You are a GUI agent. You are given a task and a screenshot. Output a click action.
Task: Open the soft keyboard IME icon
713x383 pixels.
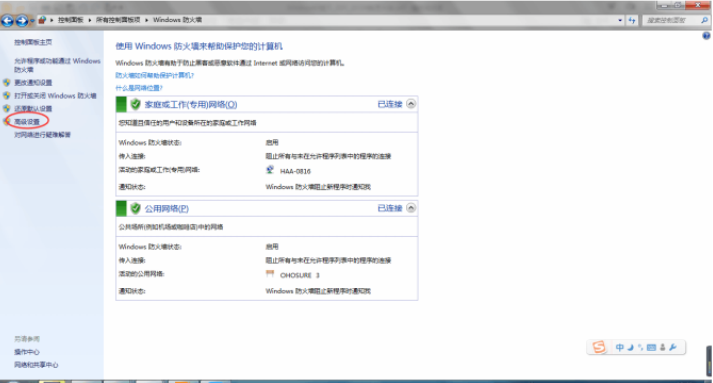[651, 348]
